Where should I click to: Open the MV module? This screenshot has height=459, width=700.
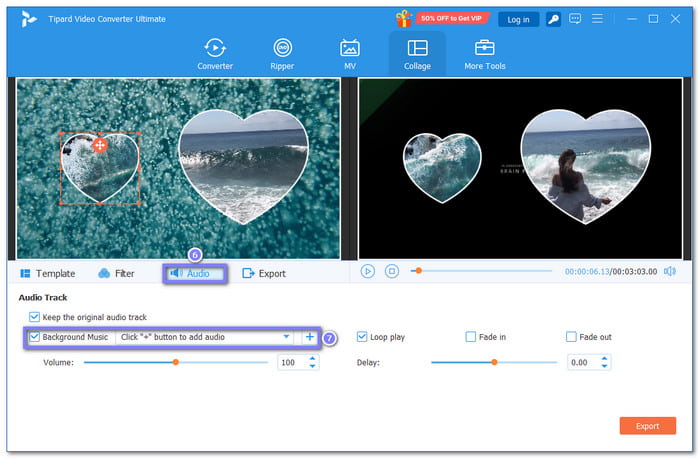tap(350, 53)
